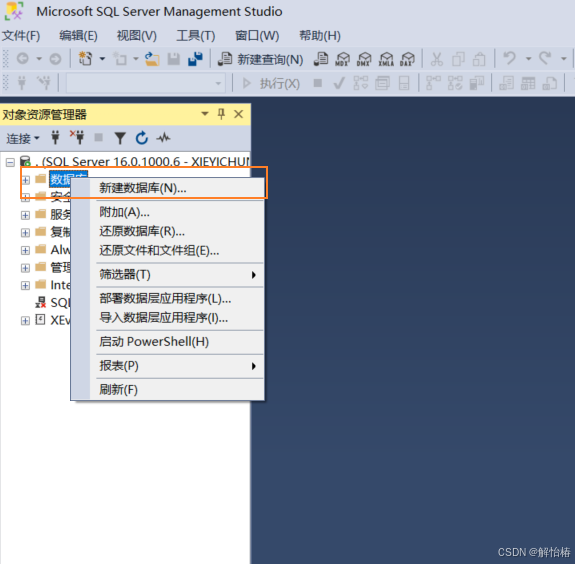Open the 视图(V) menu
The width and height of the screenshot is (575, 564).
136,36
